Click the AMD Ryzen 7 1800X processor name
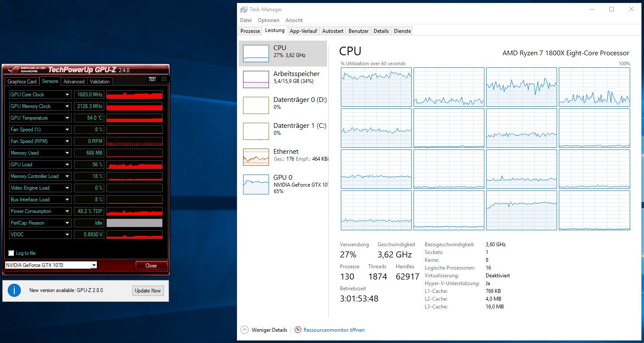 tap(566, 53)
